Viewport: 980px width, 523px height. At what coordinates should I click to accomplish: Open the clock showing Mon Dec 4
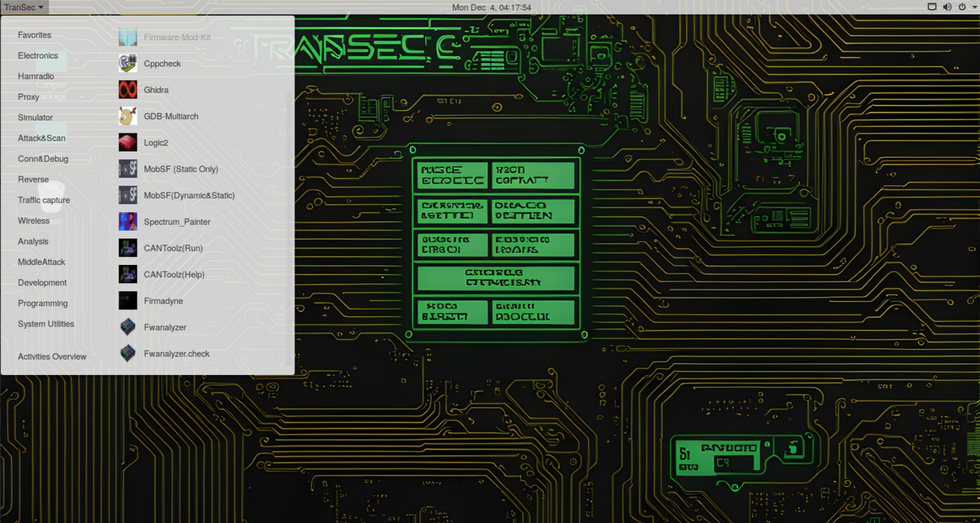click(x=491, y=7)
